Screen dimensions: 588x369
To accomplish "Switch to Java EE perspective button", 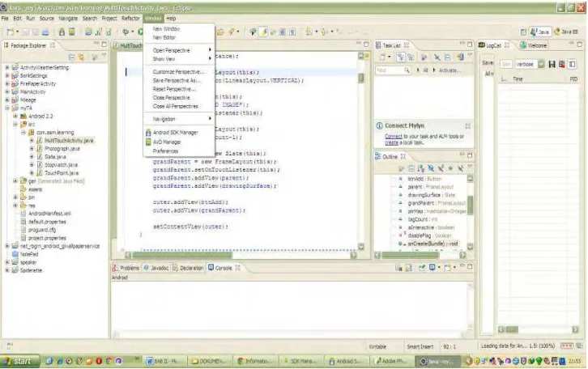I will pyautogui.click(x=566, y=32).
